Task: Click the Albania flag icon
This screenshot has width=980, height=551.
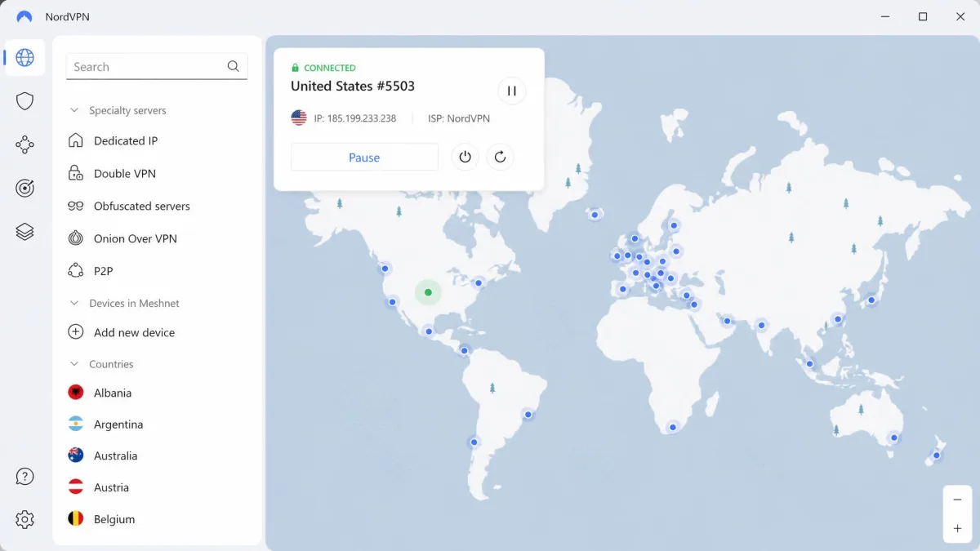Action: coord(76,393)
